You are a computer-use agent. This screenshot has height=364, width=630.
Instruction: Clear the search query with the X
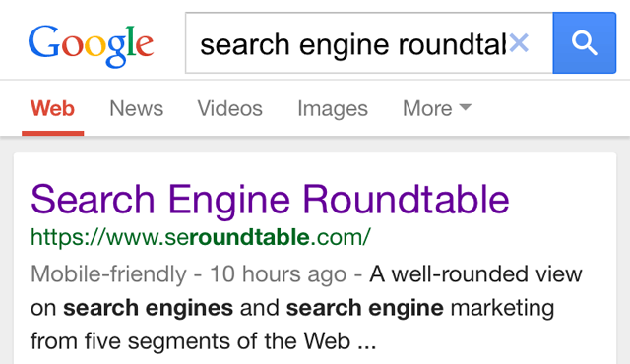pos(519,43)
